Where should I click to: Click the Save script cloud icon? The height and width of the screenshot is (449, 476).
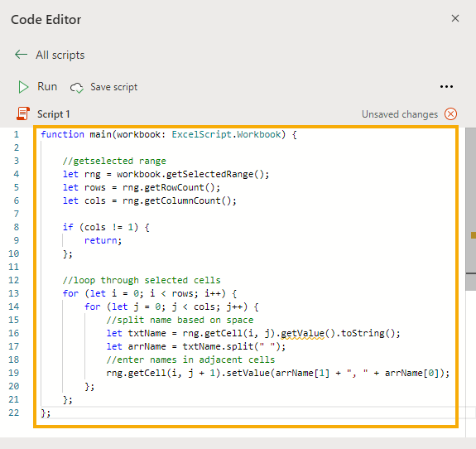pos(77,88)
